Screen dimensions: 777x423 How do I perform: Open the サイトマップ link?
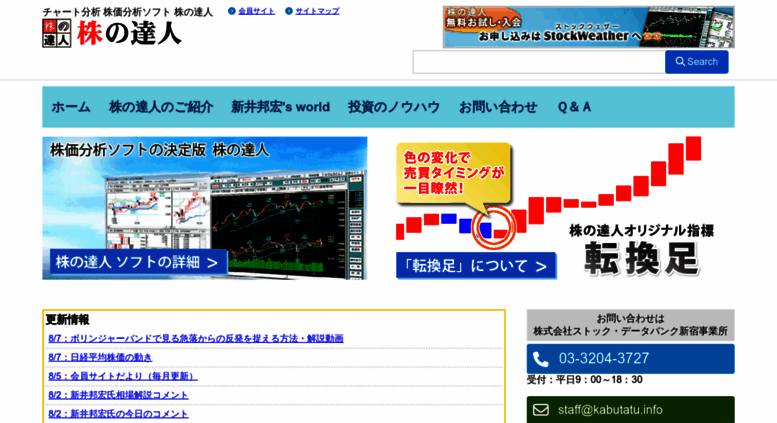317,11
